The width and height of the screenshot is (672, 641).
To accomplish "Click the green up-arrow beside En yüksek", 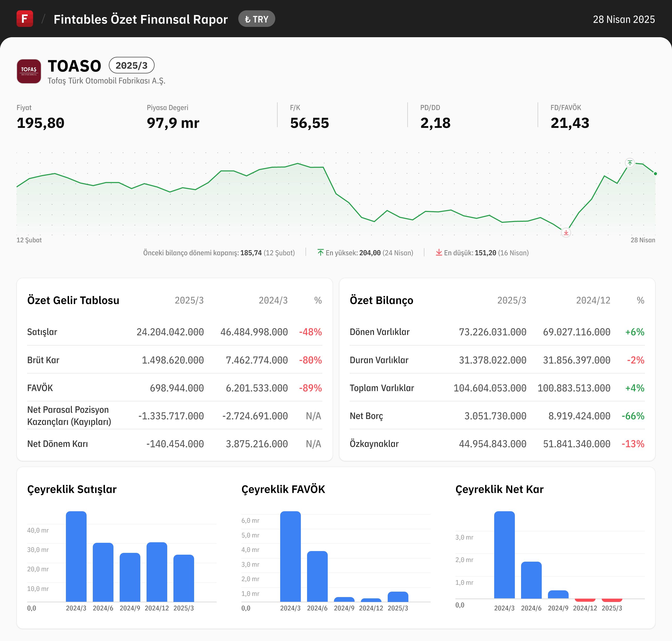I will 320,253.
